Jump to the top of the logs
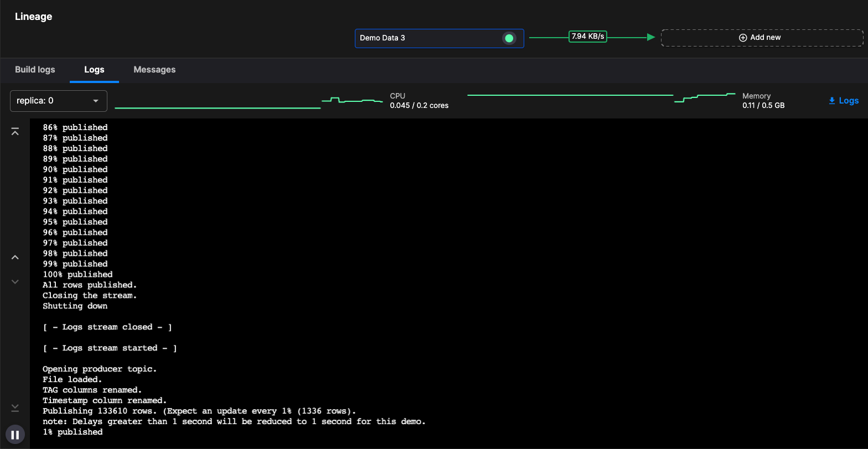Viewport: 868px width, 449px height. pyautogui.click(x=15, y=131)
